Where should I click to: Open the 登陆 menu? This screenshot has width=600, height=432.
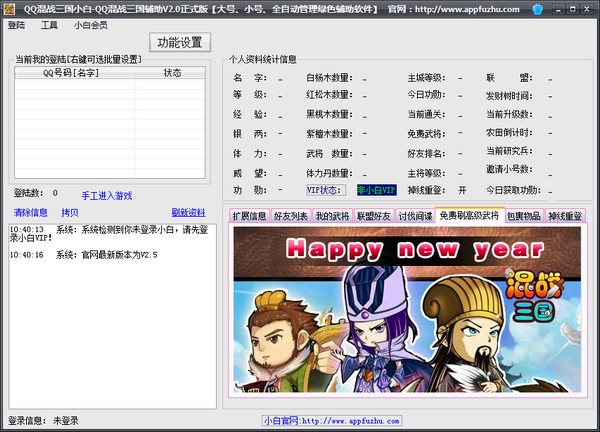(x=16, y=25)
